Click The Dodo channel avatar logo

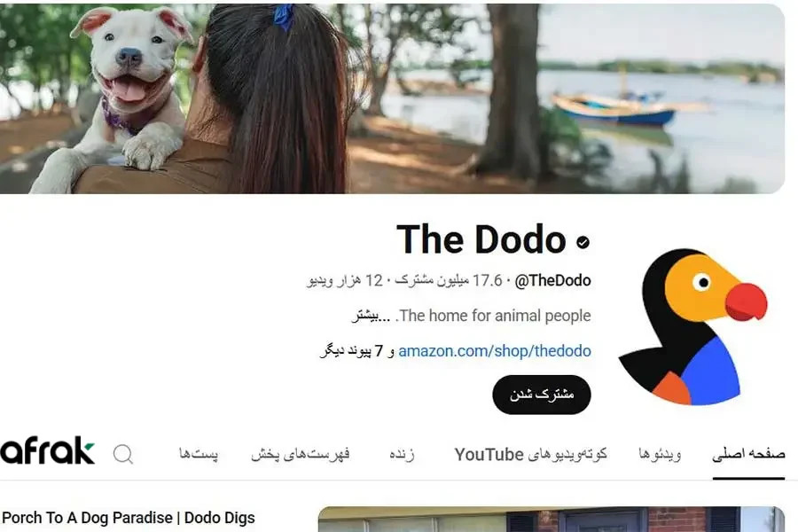pyautogui.click(x=692, y=327)
